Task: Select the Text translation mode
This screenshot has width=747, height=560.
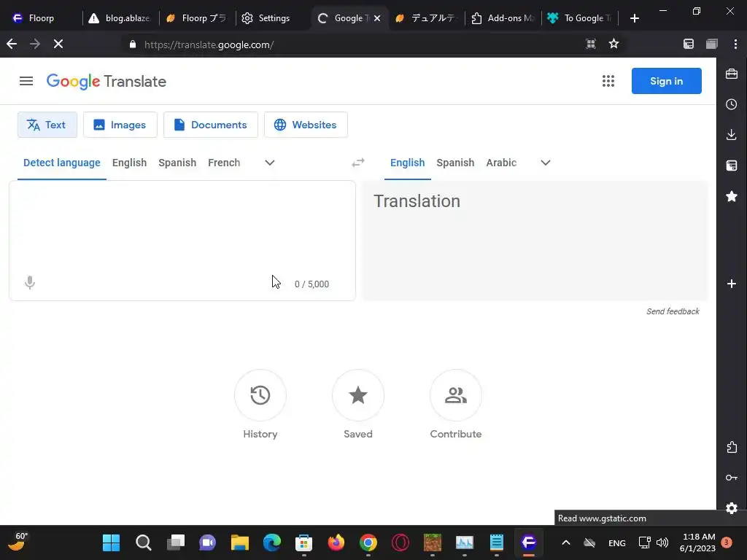Action: coord(47,125)
